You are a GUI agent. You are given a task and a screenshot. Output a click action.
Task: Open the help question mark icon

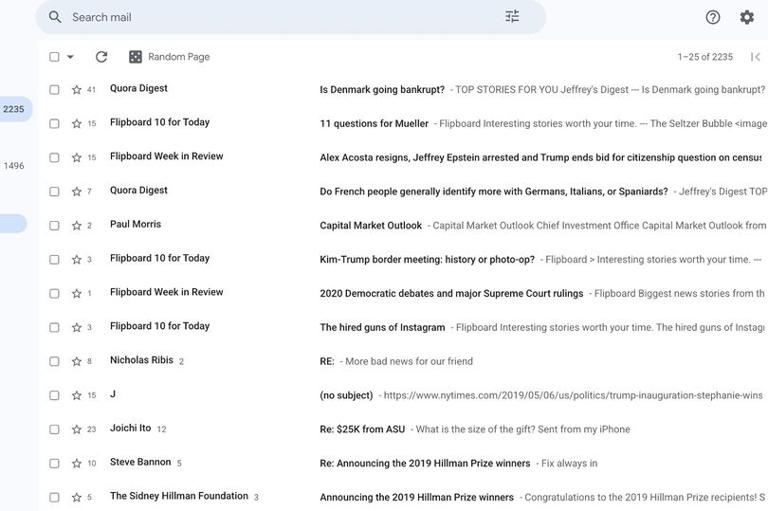click(x=713, y=17)
